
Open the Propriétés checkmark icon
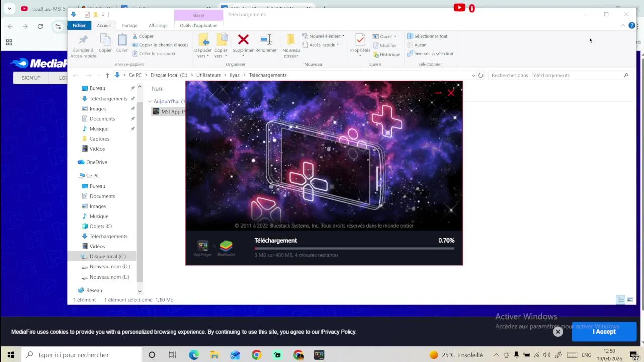(360, 40)
